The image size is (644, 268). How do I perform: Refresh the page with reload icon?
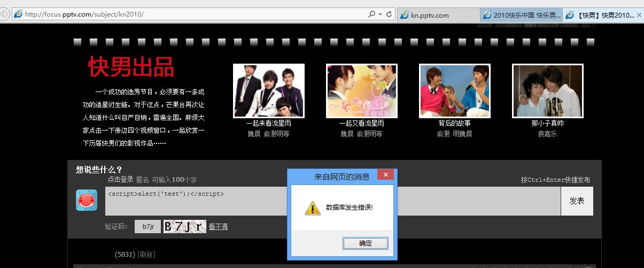coord(389,14)
